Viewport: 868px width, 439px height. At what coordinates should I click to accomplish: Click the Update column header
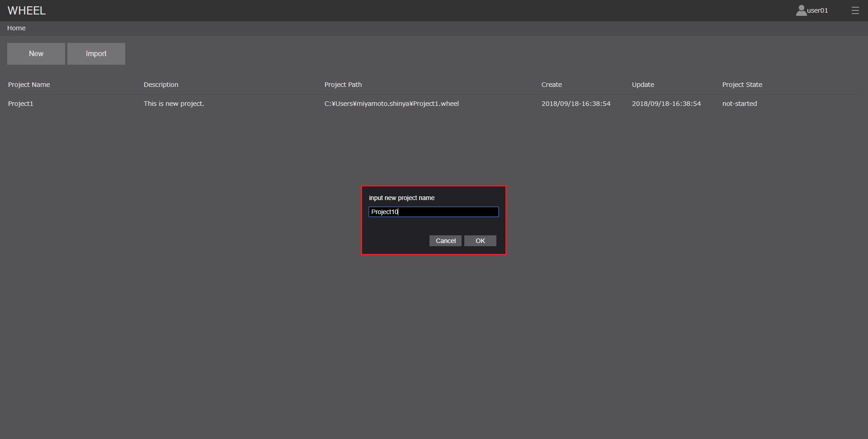[x=643, y=85]
